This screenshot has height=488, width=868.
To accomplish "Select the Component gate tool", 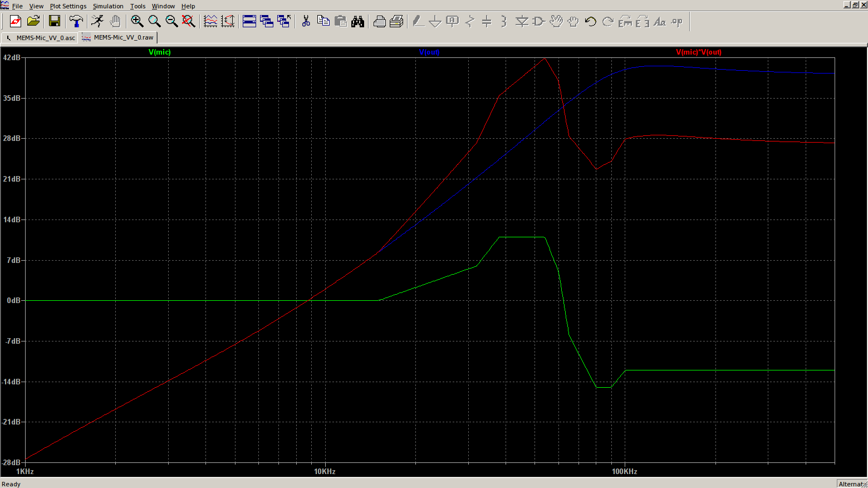I will tap(538, 21).
